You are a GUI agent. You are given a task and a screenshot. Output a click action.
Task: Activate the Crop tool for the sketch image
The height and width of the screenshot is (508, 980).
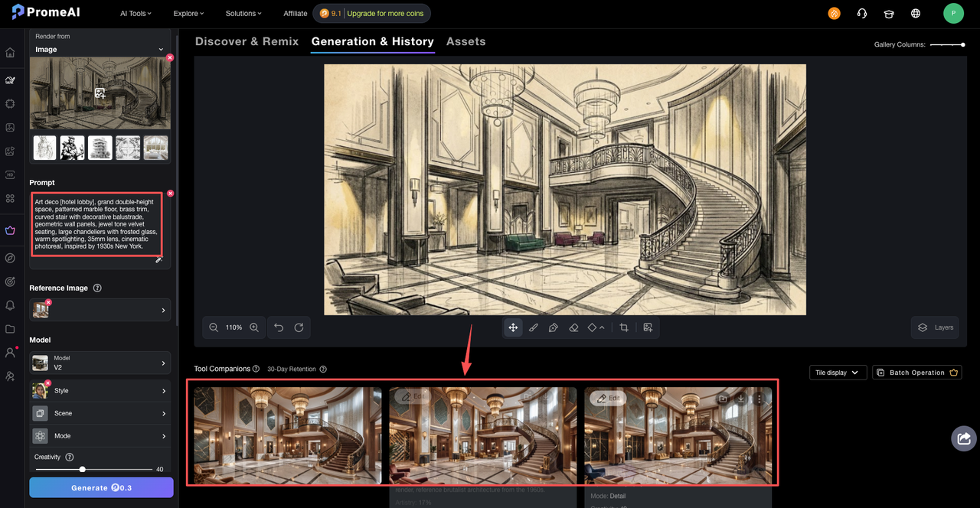[x=622, y=327]
